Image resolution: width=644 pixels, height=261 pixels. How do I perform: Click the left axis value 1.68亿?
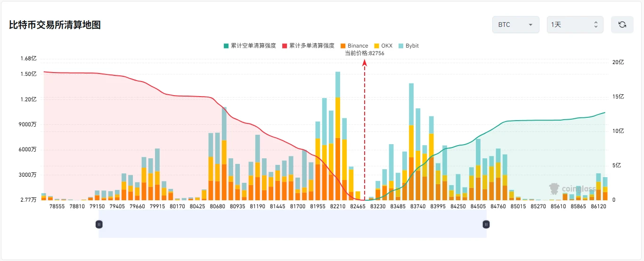tap(28, 58)
